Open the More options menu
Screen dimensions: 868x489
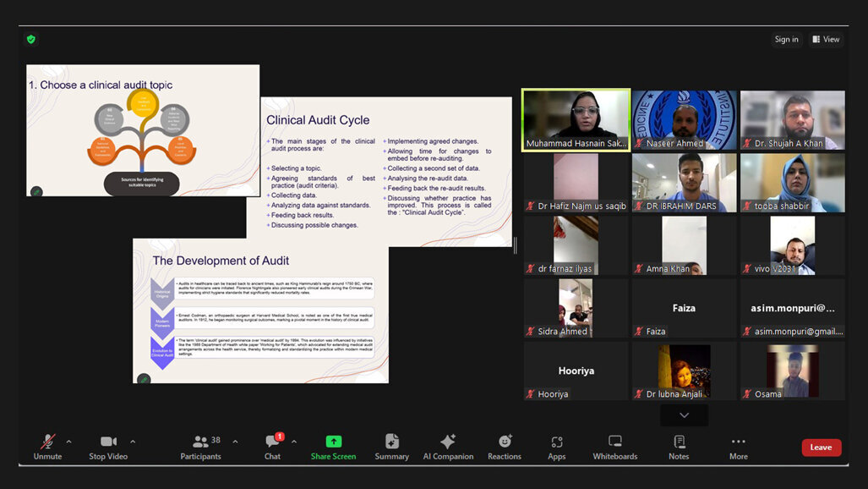(x=737, y=447)
